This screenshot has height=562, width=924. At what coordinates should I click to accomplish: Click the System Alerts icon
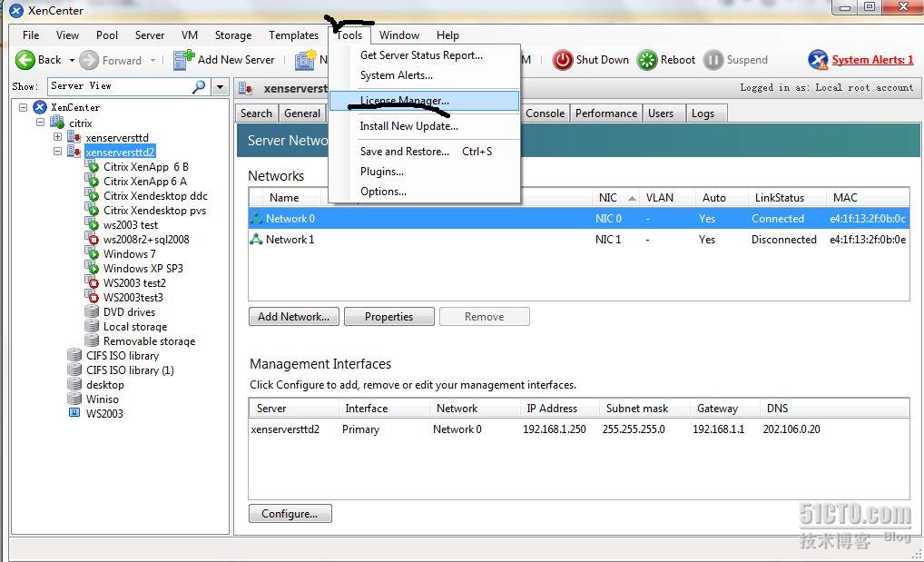point(818,60)
